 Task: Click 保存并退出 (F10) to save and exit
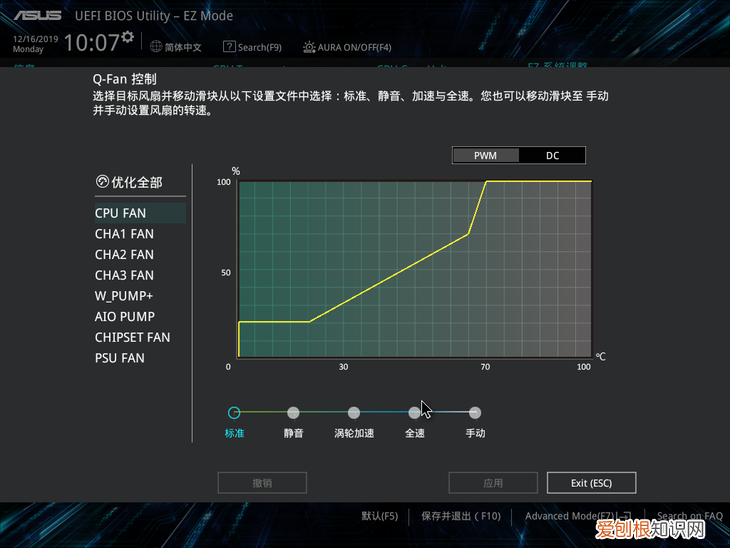coord(460,516)
